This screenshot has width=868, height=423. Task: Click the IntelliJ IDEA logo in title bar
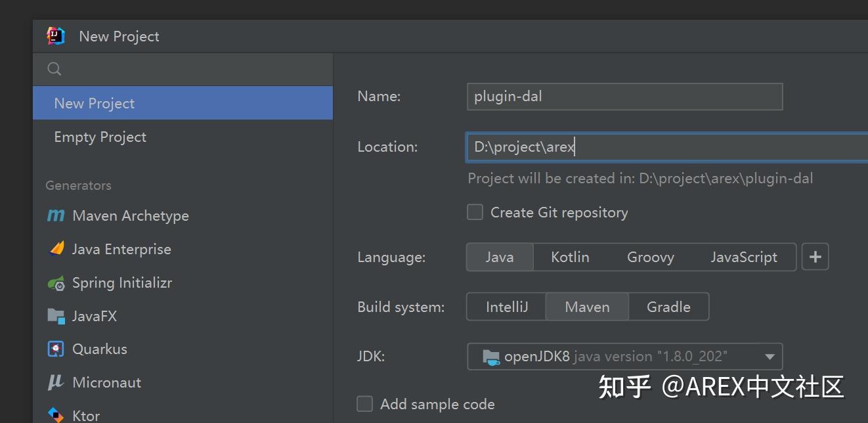point(56,36)
